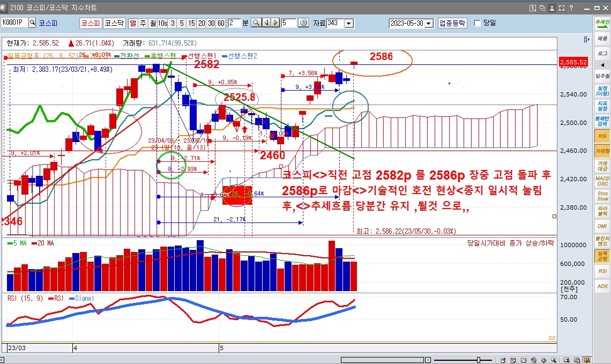Open the MACD OSC indicator from sidebar
The height and width of the screenshot is (364, 611).
602,181
